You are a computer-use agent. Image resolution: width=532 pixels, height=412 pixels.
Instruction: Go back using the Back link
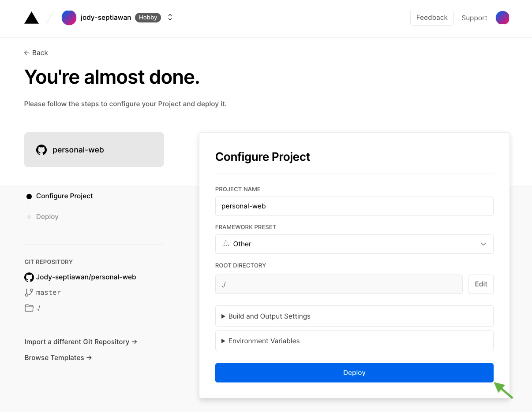click(36, 53)
